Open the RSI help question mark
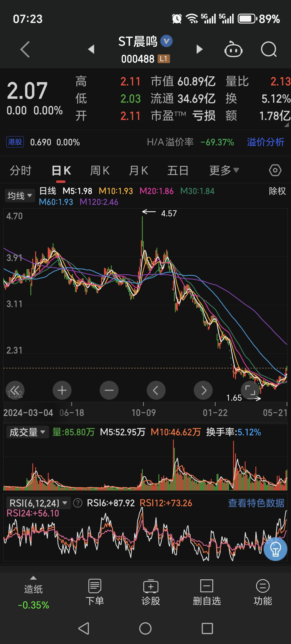This screenshot has width=291, height=644. (78, 503)
